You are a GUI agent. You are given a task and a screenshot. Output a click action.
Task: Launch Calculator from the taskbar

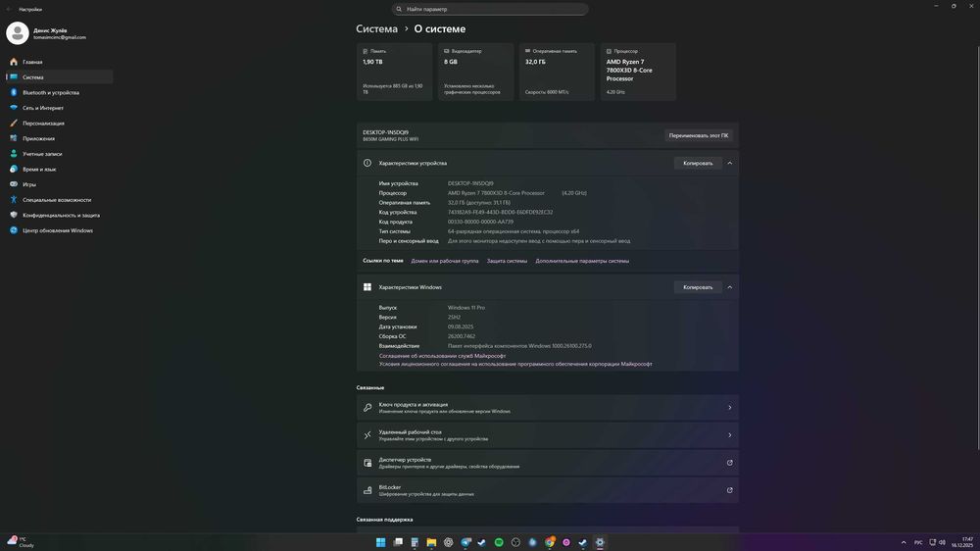click(x=415, y=542)
